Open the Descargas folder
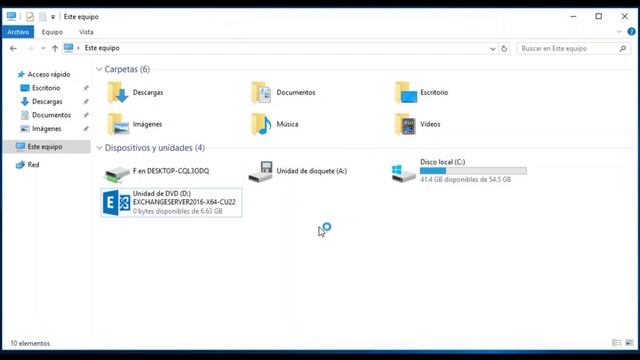The image size is (640, 360). (x=136, y=93)
